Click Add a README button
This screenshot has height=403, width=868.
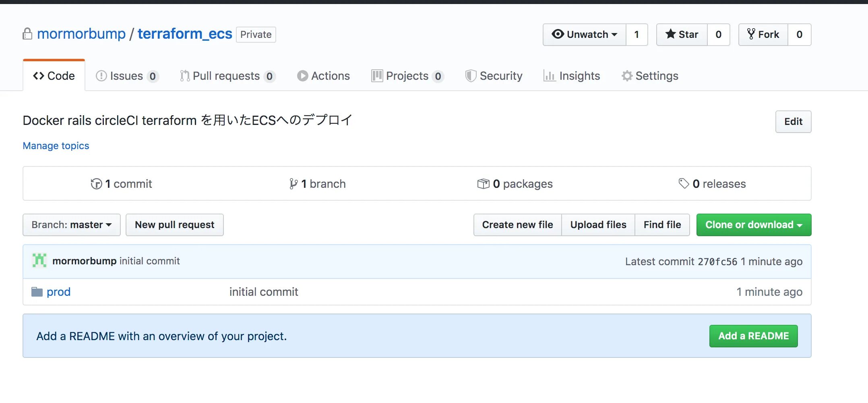[x=754, y=336]
